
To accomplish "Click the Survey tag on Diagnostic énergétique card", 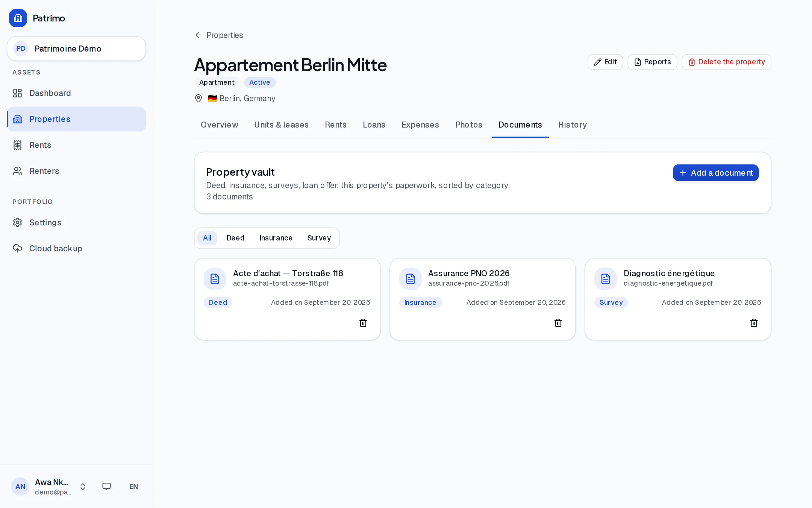I will (611, 303).
